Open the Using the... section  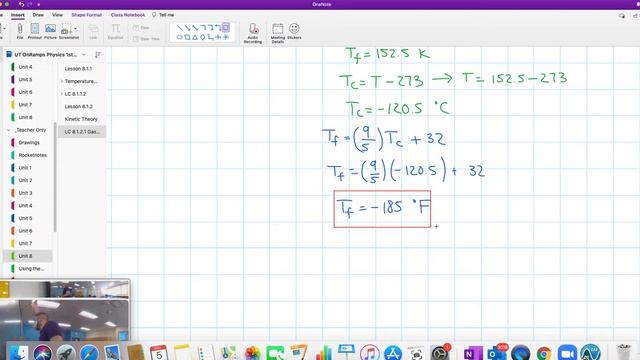coord(31,269)
